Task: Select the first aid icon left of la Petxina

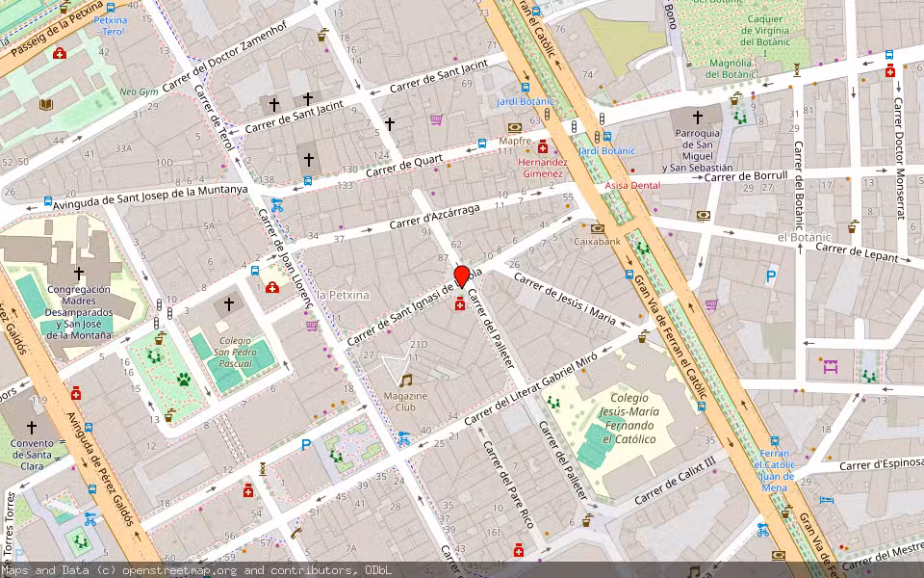Action: [271, 287]
